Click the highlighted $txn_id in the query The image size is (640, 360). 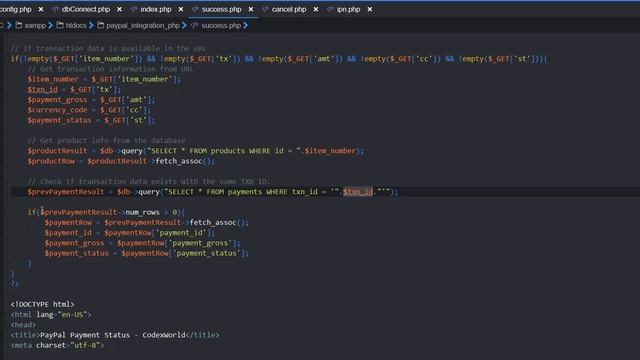(358, 192)
